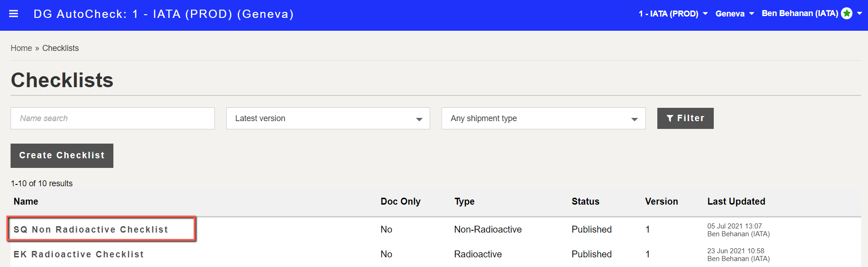Expand the Latest version dropdown
868x267 pixels.
328,118
